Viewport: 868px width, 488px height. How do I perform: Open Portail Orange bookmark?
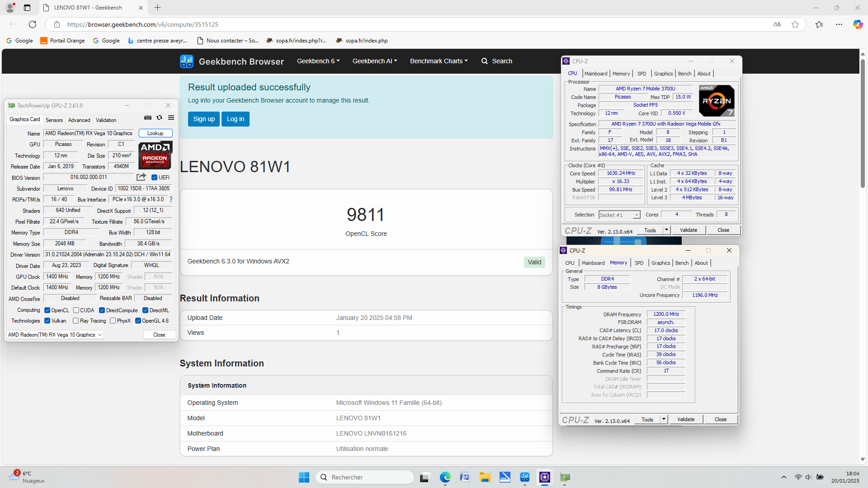coord(62,41)
